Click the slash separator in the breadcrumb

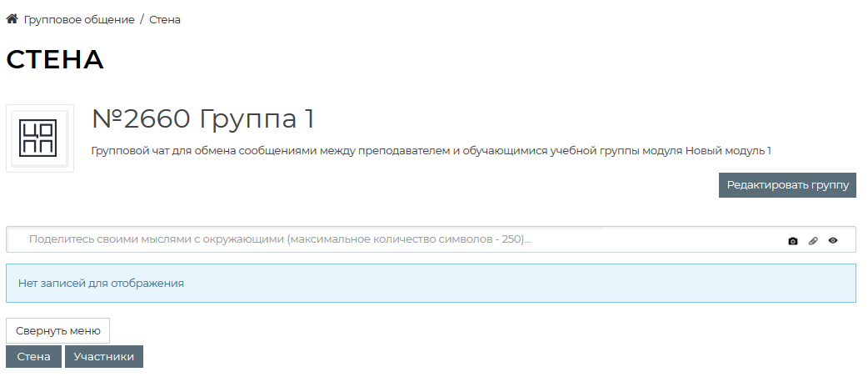142,19
